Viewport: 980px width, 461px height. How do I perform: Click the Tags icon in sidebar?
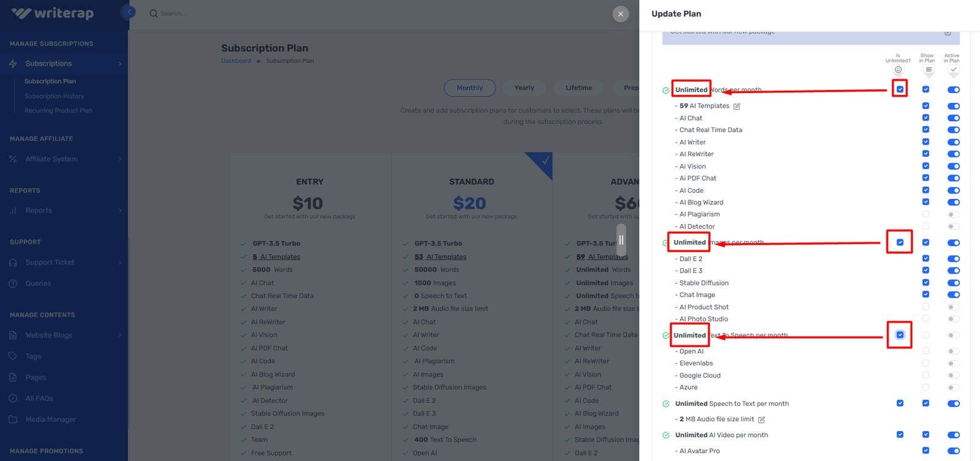13,356
